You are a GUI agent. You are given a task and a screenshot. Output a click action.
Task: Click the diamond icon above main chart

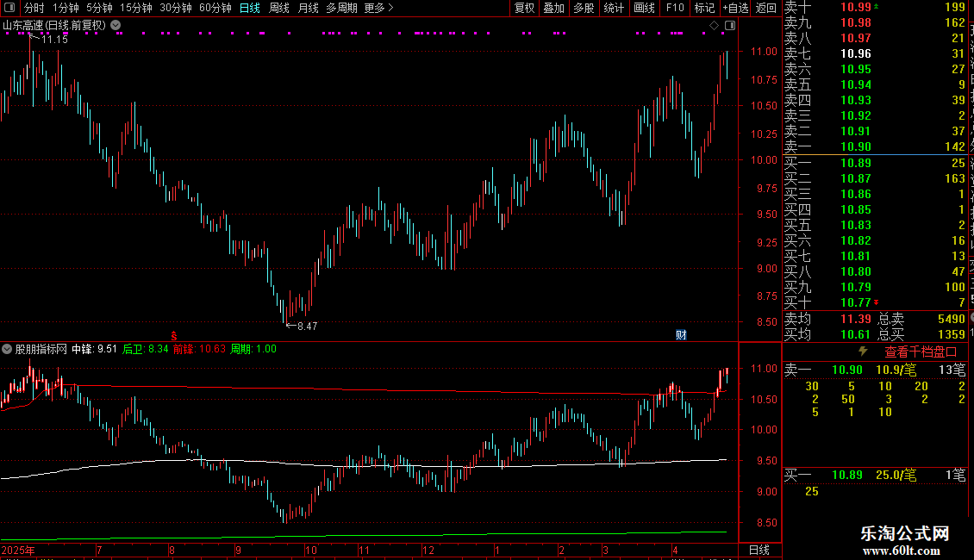point(714,25)
